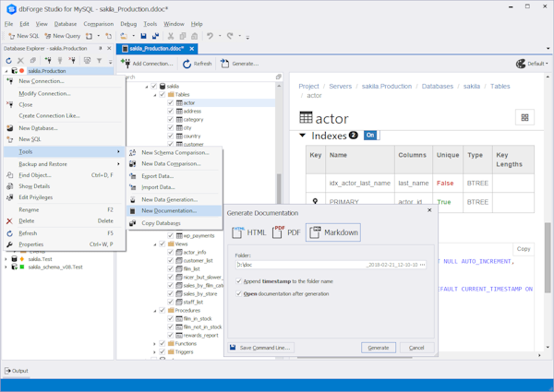Click the documentation pane vertical scrollbar

pos(548,257)
